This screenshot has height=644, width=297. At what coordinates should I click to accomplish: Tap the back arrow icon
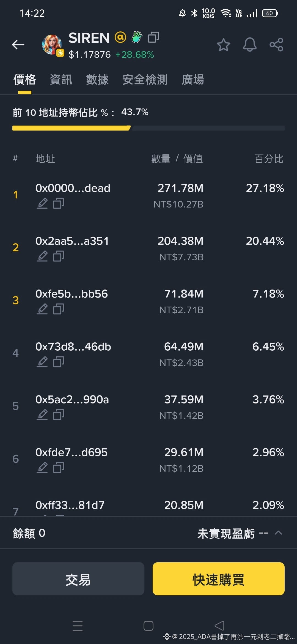click(18, 44)
